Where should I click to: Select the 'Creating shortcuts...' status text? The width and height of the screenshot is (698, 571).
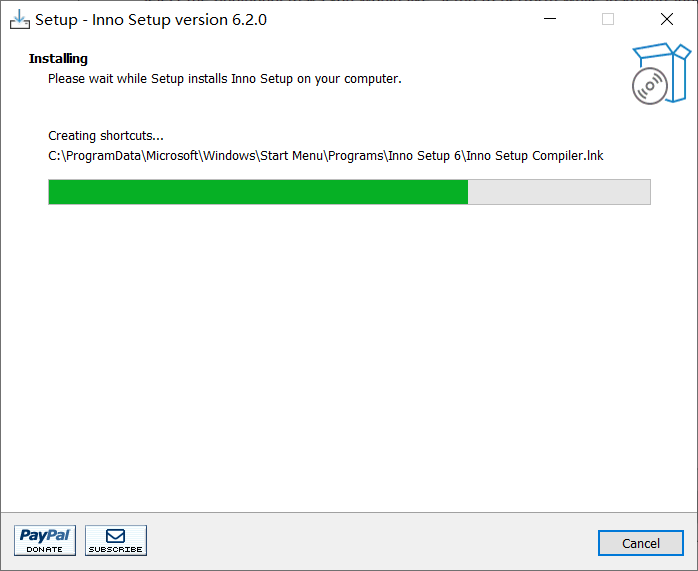click(106, 135)
